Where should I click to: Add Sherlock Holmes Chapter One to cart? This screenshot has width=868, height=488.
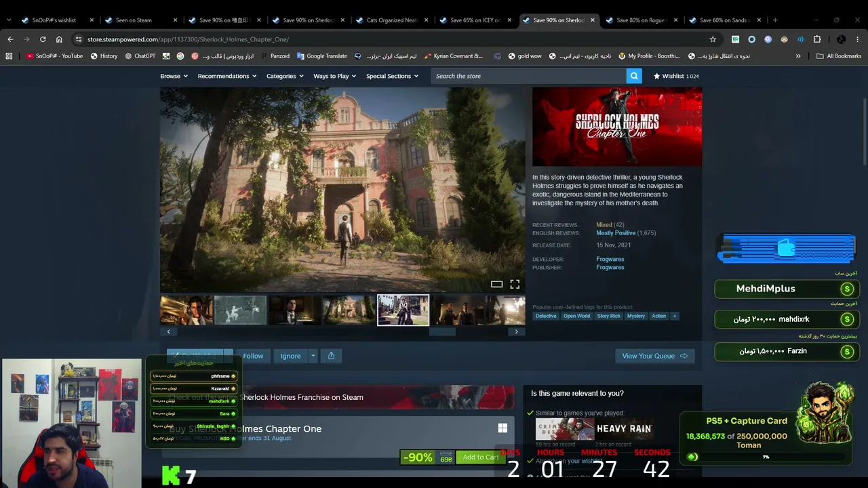click(480, 457)
